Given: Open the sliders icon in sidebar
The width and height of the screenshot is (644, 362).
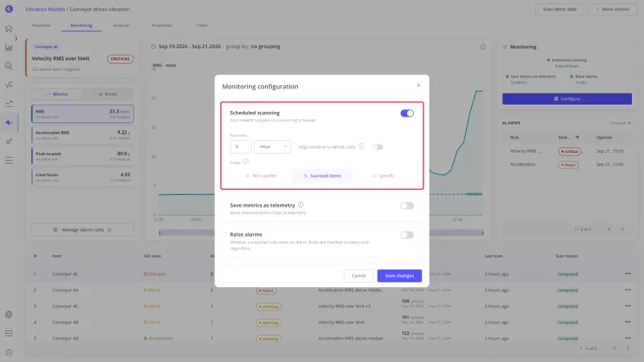Looking at the screenshot, I should [x=9, y=333].
